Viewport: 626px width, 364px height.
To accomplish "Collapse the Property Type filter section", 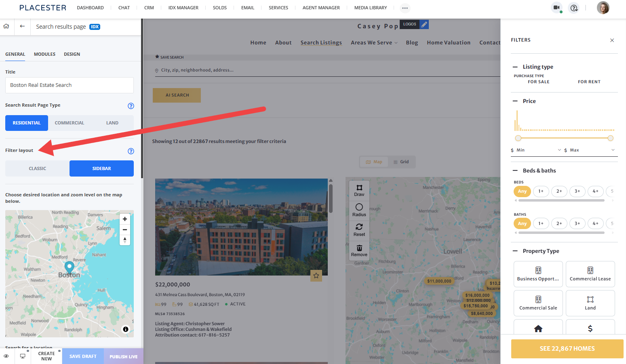I will (x=515, y=251).
